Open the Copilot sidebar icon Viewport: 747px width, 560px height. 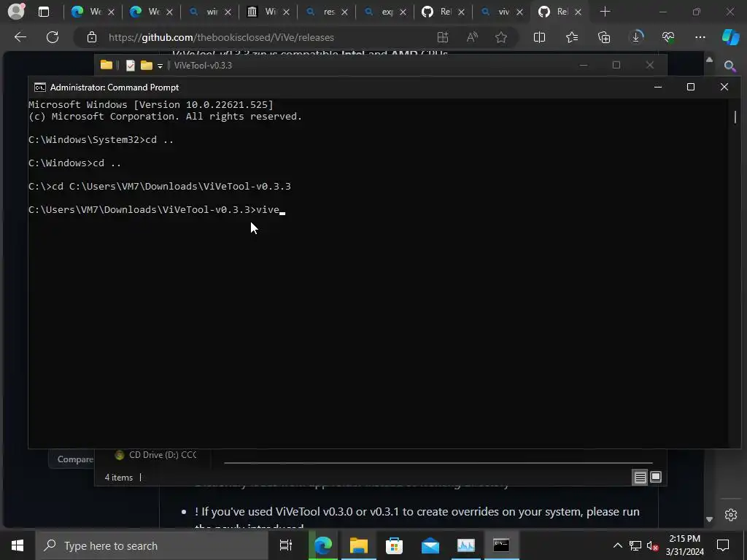click(x=730, y=37)
